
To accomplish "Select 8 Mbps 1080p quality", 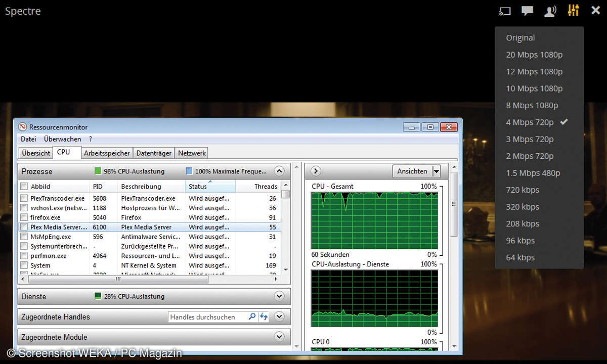I will 532,105.
